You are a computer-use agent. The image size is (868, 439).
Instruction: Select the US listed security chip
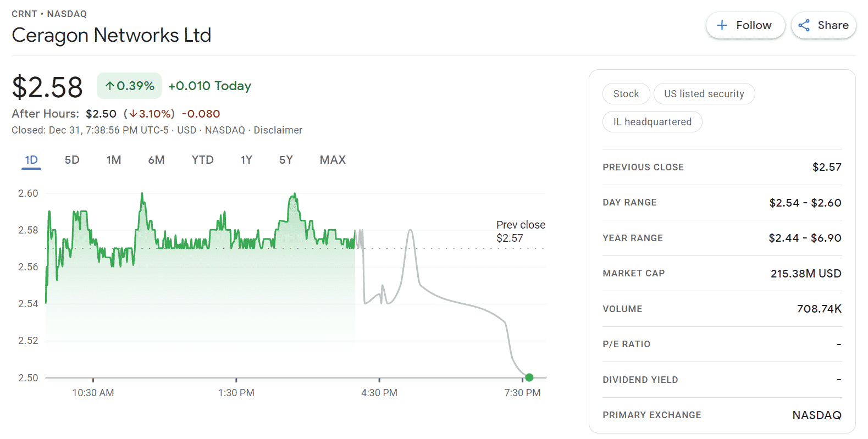(x=704, y=94)
